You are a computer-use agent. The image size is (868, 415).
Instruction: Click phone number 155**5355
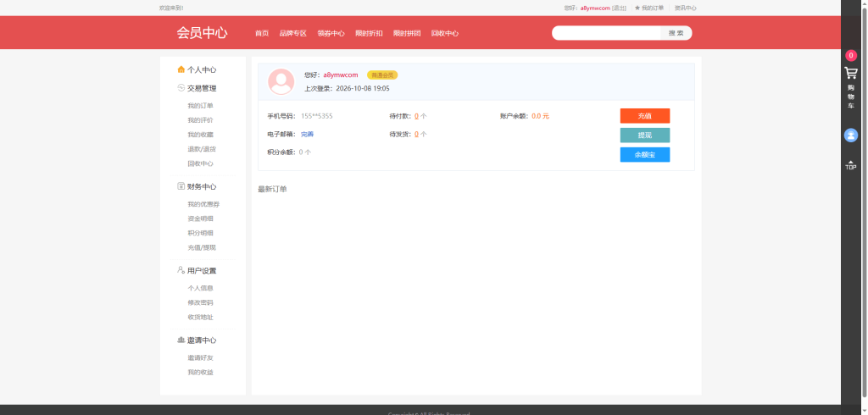317,116
